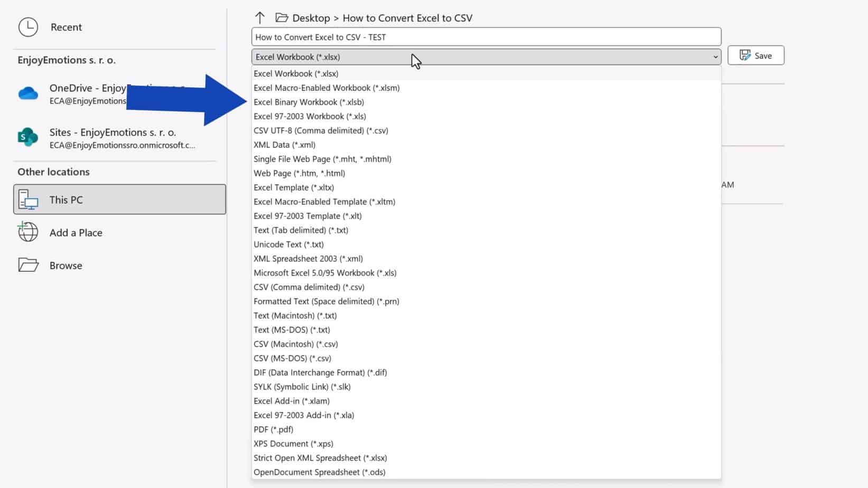Select OpenDocument Spreadsheet format

[x=319, y=472]
